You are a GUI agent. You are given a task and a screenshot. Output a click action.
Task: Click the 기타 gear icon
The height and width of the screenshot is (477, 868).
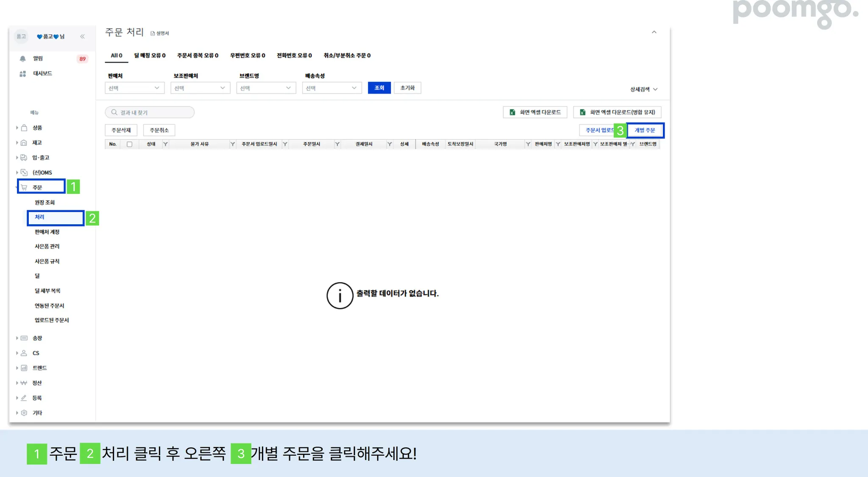tap(24, 413)
